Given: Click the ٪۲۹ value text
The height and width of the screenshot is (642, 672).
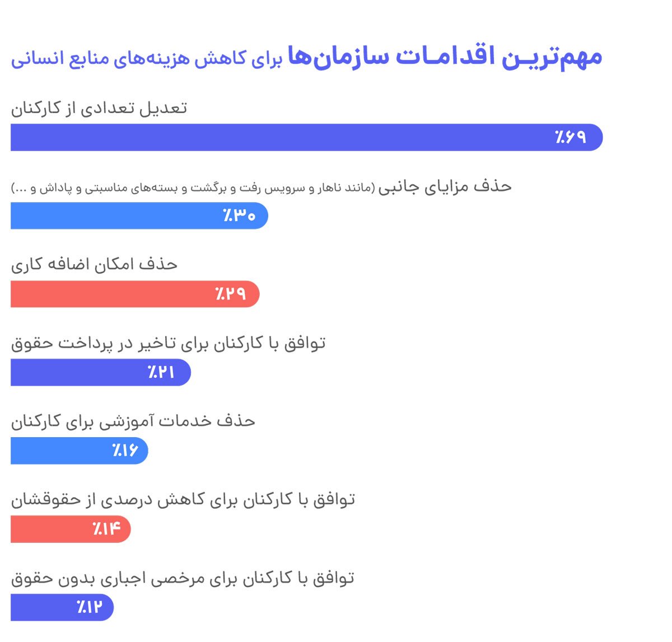Looking at the screenshot, I should [231, 294].
